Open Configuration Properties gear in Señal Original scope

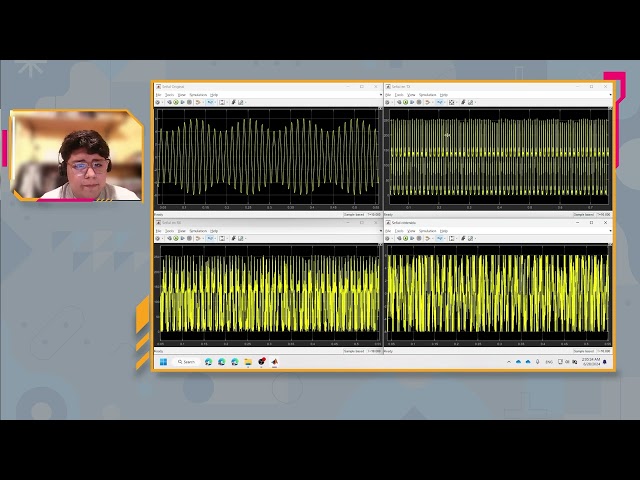(158, 102)
